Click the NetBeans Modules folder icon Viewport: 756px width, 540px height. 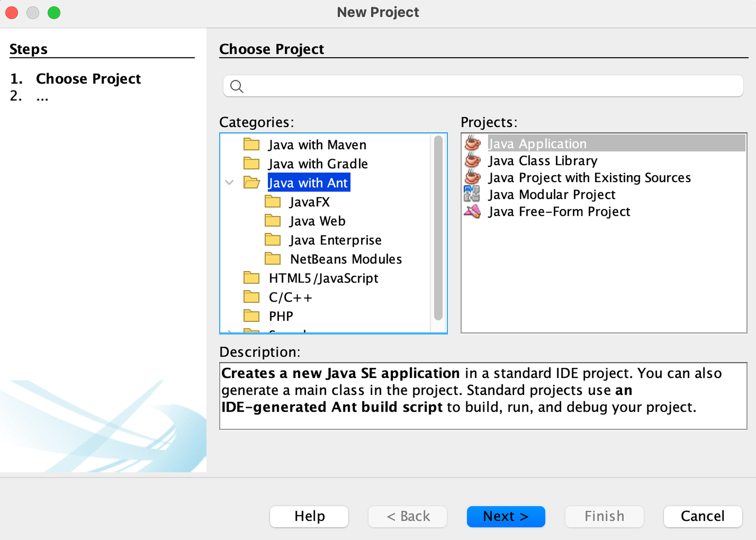click(273, 259)
